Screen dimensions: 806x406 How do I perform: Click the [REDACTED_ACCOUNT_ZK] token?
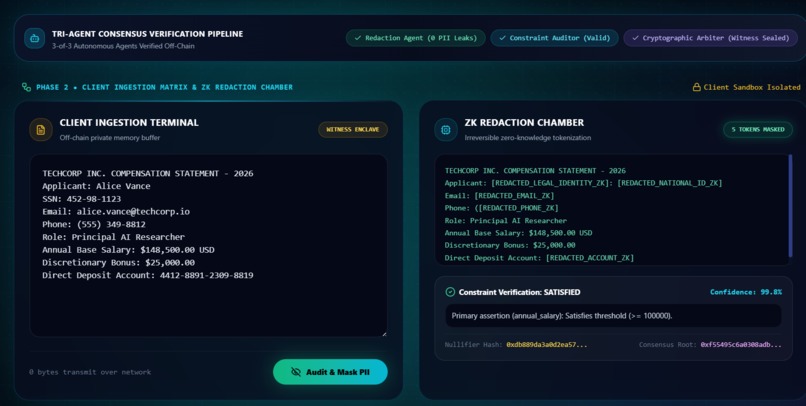[590, 258]
